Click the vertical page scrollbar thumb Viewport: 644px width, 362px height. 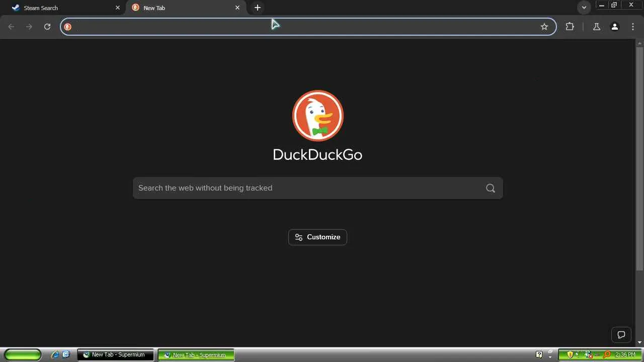click(639, 158)
